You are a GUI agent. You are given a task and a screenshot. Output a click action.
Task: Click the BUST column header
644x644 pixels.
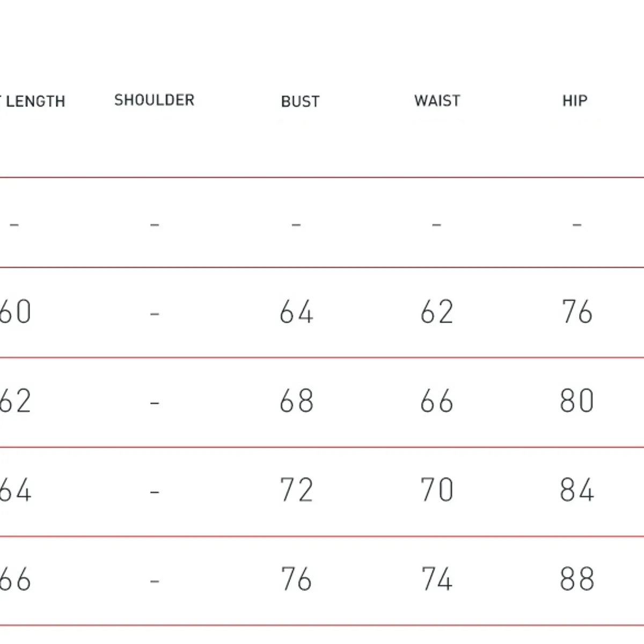point(300,101)
